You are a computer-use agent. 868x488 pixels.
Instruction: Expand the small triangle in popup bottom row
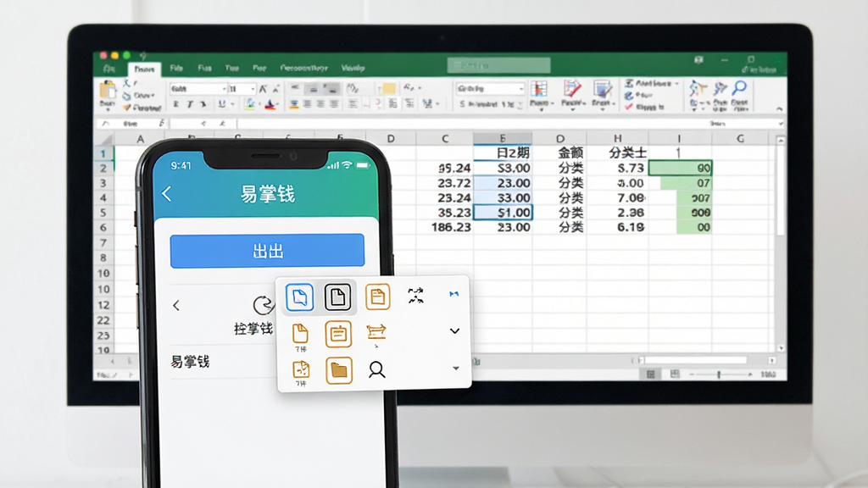pyautogui.click(x=455, y=368)
